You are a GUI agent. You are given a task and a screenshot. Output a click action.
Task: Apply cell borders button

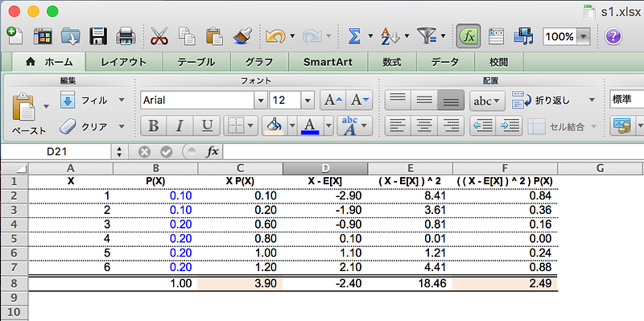[236, 126]
